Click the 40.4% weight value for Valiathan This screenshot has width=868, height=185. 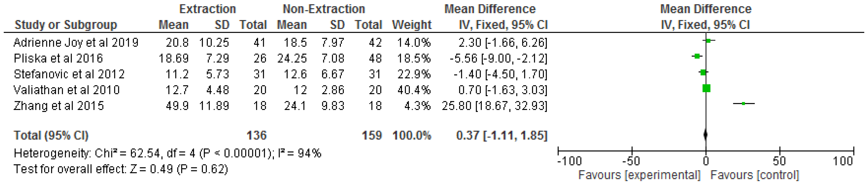coord(413,90)
